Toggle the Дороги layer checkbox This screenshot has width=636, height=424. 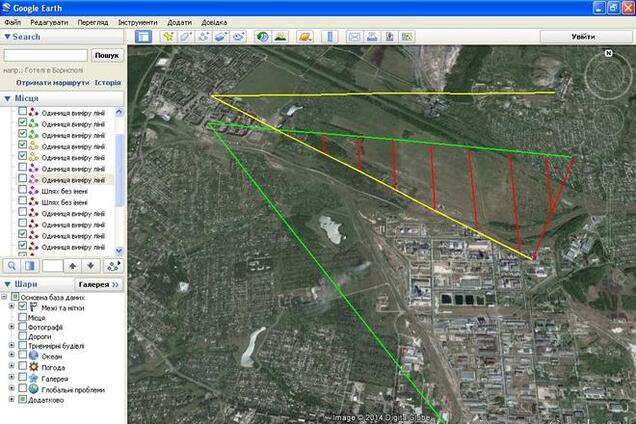[x=22, y=337]
